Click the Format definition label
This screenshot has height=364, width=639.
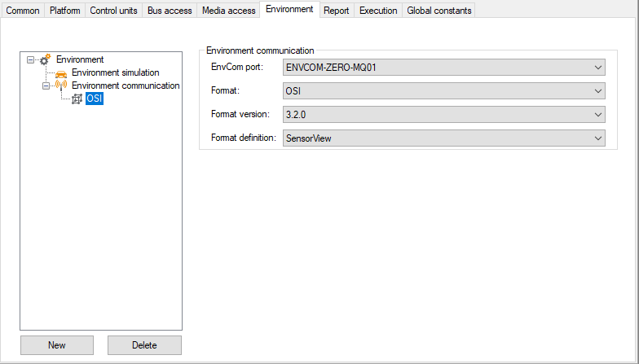243,138
